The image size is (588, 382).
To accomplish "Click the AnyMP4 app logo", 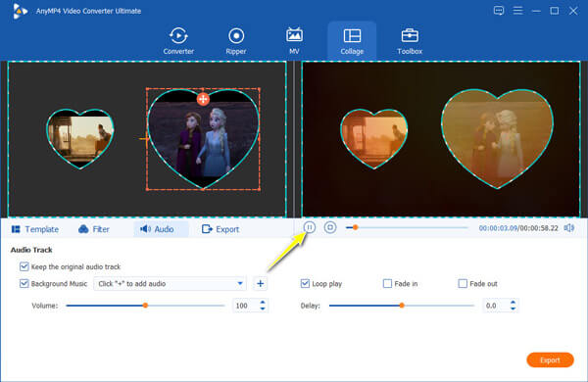I will (20, 11).
